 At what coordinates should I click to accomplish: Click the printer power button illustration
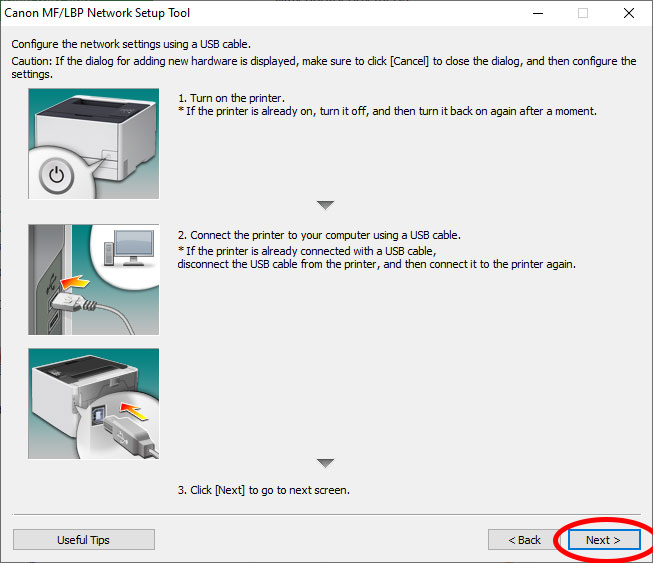coord(94,143)
